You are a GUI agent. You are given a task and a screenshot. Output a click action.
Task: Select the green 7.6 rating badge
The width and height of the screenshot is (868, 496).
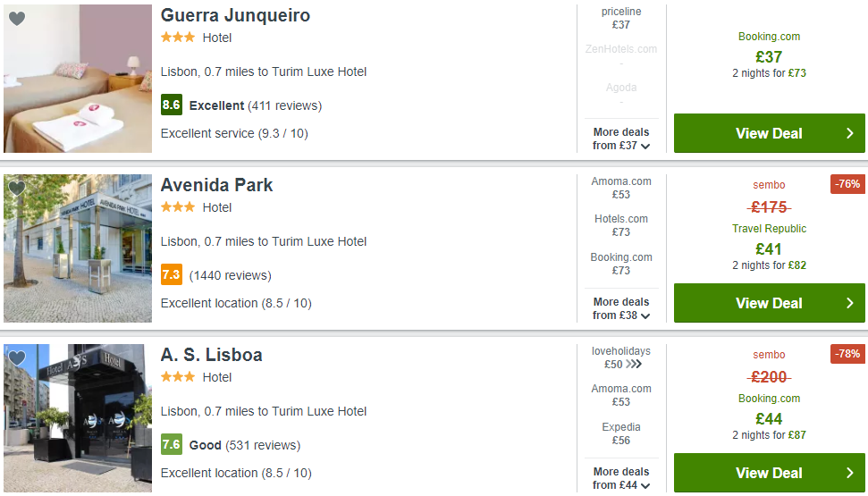coord(172,444)
